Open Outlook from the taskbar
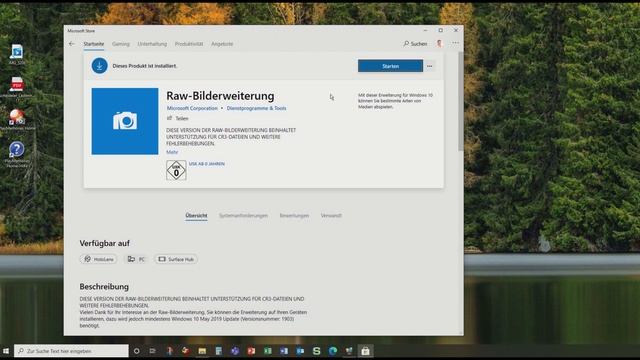The height and width of the screenshot is (360, 640). point(300,351)
